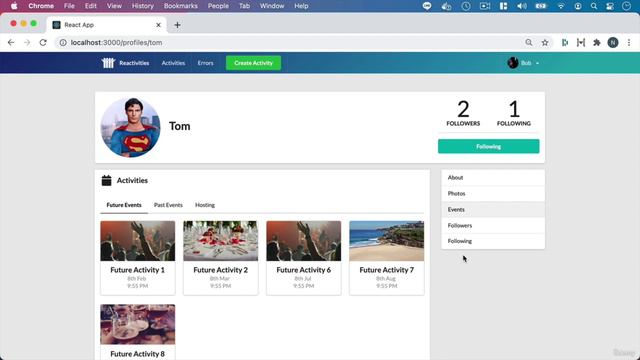Open the Chrome profile N avatar
The height and width of the screenshot is (360, 640).
pos(613,42)
